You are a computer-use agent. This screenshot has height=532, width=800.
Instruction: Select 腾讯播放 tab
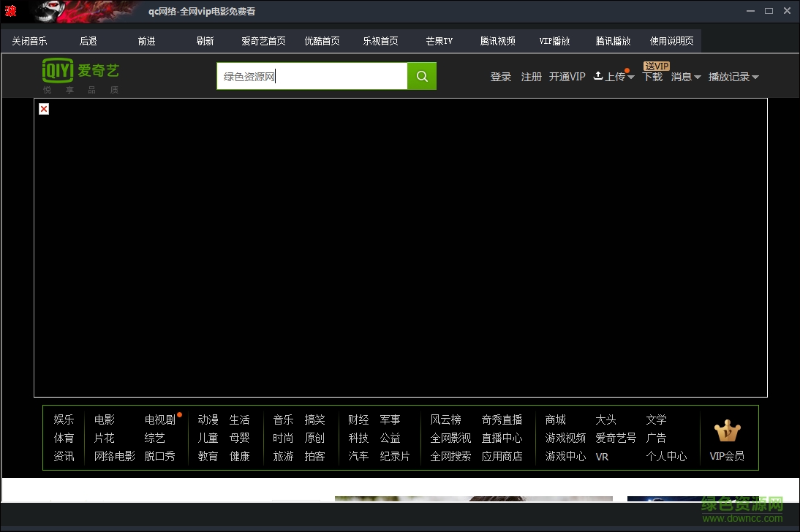[x=614, y=41]
